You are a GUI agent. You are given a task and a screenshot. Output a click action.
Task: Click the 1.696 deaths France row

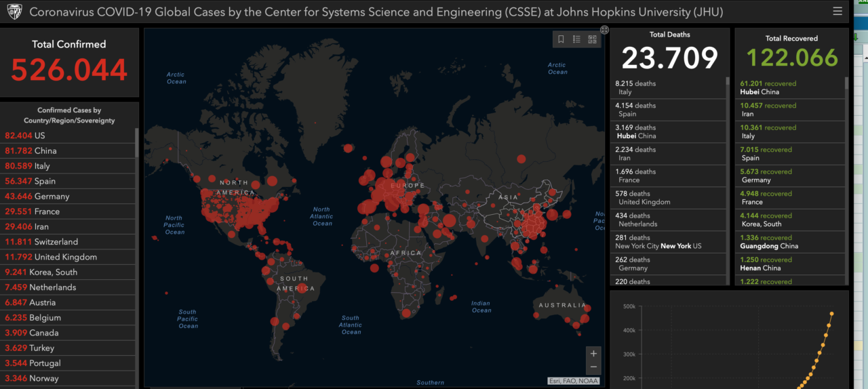(668, 176)
